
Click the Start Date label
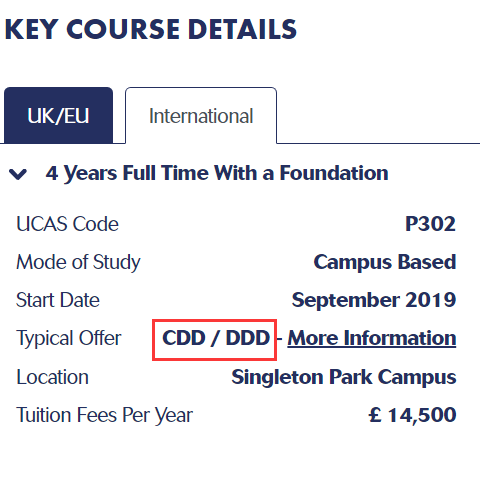pyautogui.click(x=58, y=300)
